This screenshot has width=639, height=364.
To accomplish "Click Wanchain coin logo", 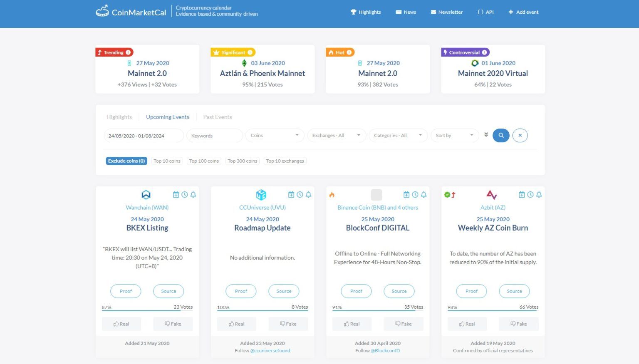I will [x=146, y=194].
